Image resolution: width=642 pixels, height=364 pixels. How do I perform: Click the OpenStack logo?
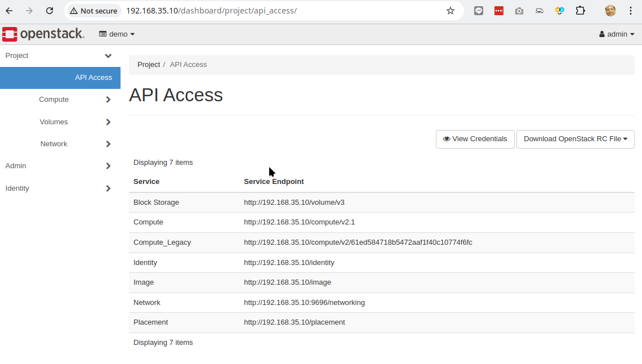pyautogui.click(x=43, y=34)
